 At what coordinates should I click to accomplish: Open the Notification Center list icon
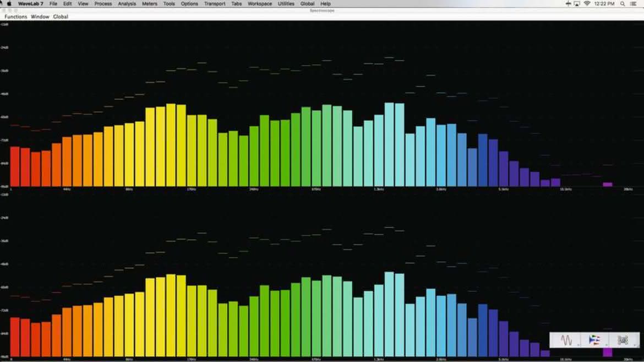[x=634, y=4]
